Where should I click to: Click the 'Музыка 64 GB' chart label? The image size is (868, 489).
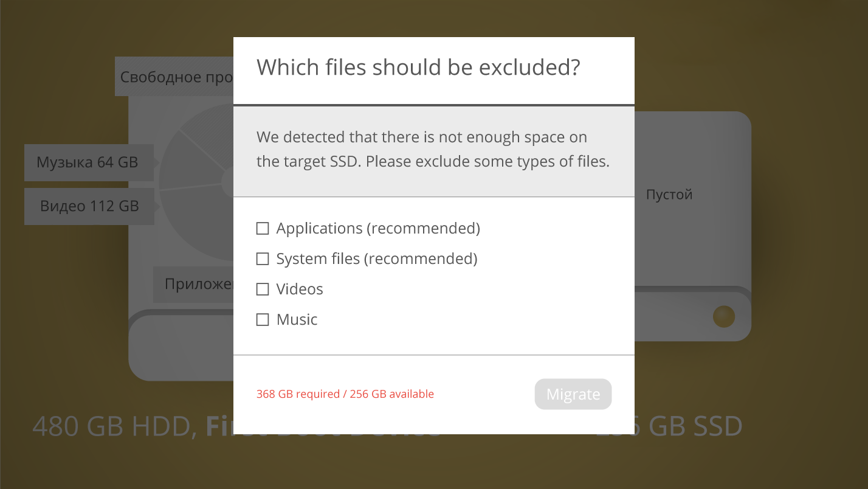tap(88, 162)
